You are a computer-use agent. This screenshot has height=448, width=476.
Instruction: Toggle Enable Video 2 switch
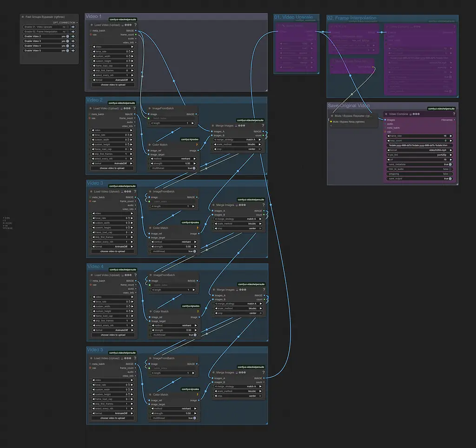point(68,36)
